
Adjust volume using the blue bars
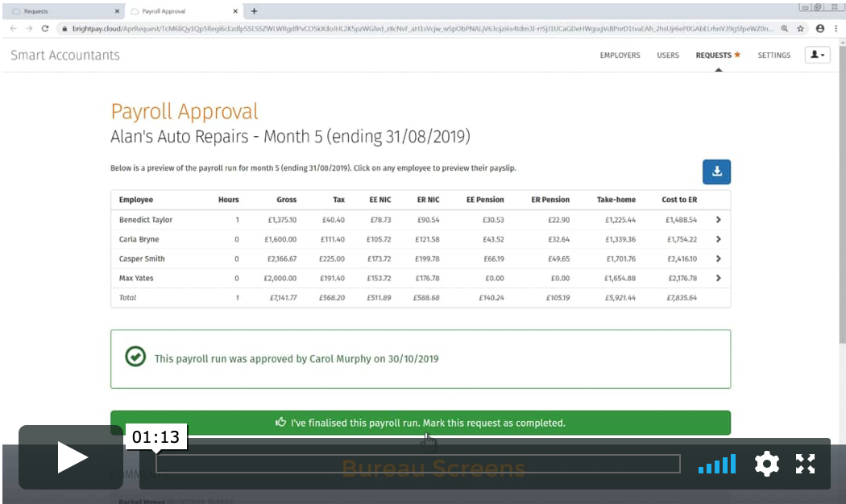coord(717,464)
